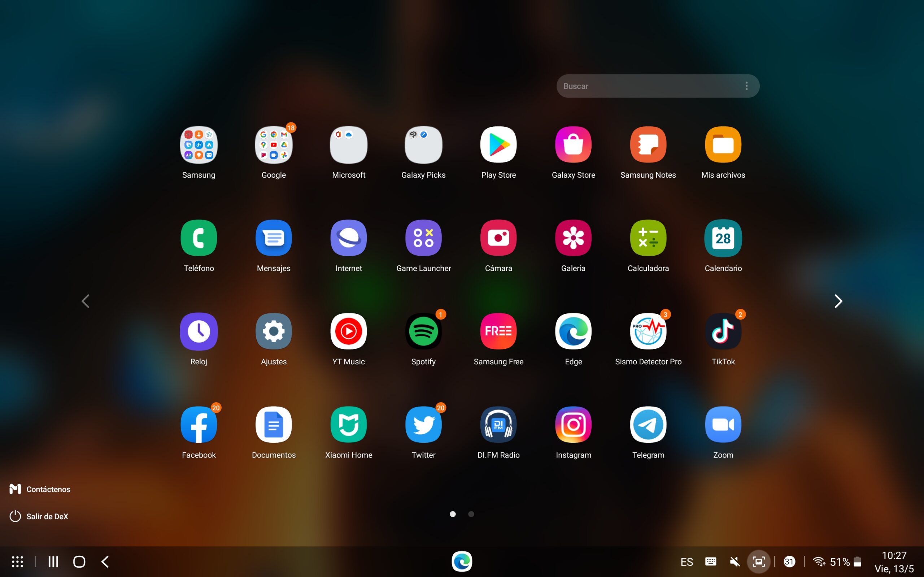
Task: Toggle the mute sound icon in taskbar
Action: point(735,561)
